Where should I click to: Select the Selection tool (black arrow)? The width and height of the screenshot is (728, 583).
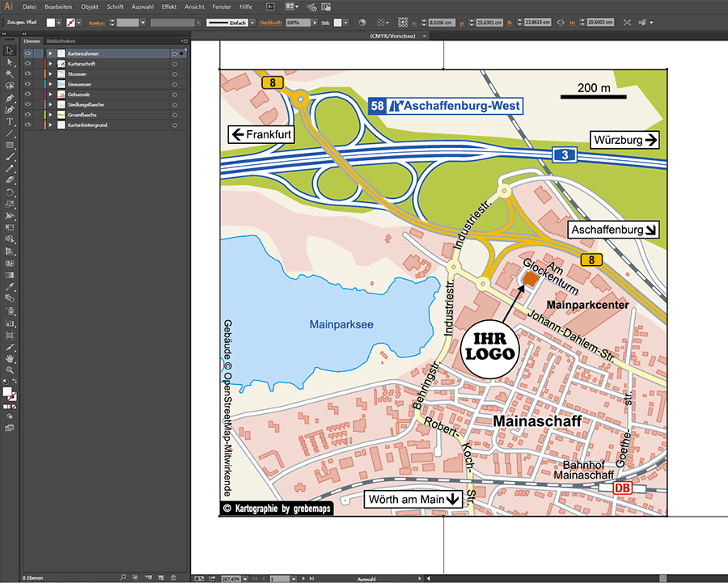click(x=10, y=51)
